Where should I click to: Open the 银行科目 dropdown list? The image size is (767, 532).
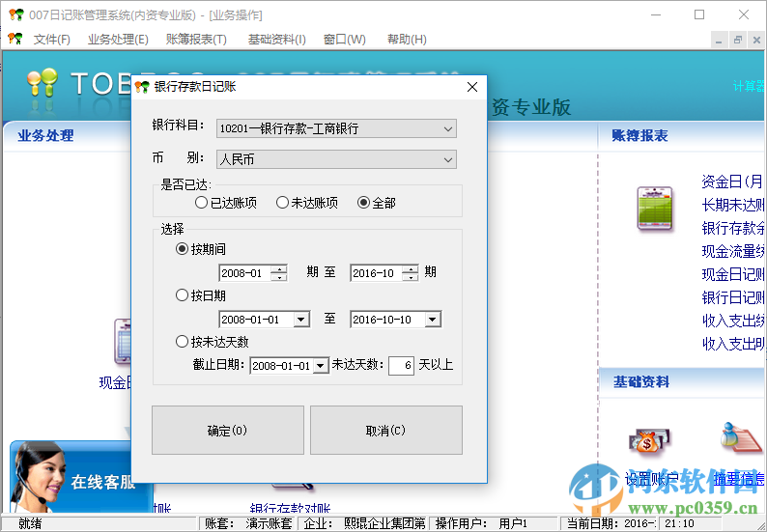click(x=447, y=129)
